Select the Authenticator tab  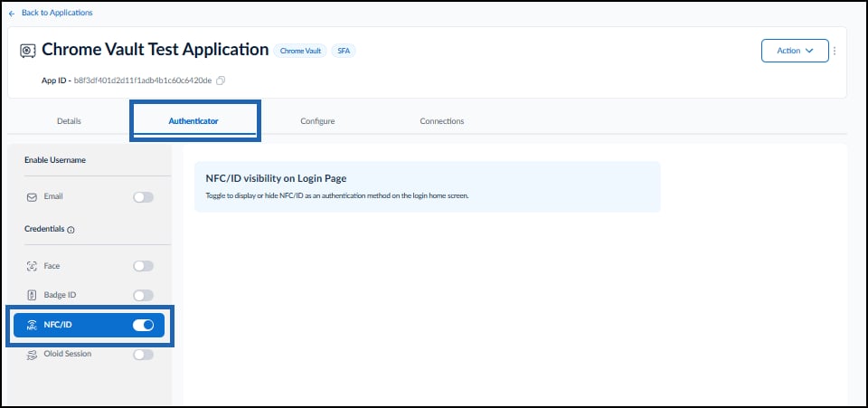(193, 120)
